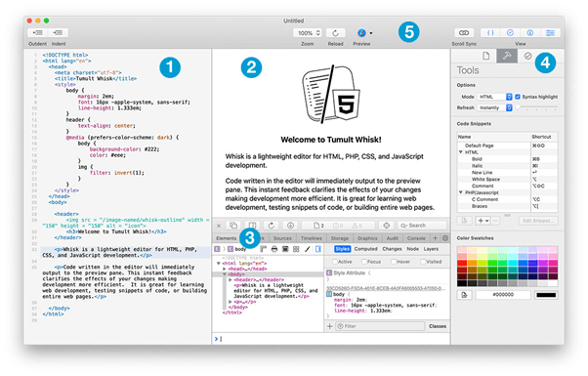Viewport: 588px width, 376px height.
Task: Collapse the HTML snippets group
Action: pos(461,152)
